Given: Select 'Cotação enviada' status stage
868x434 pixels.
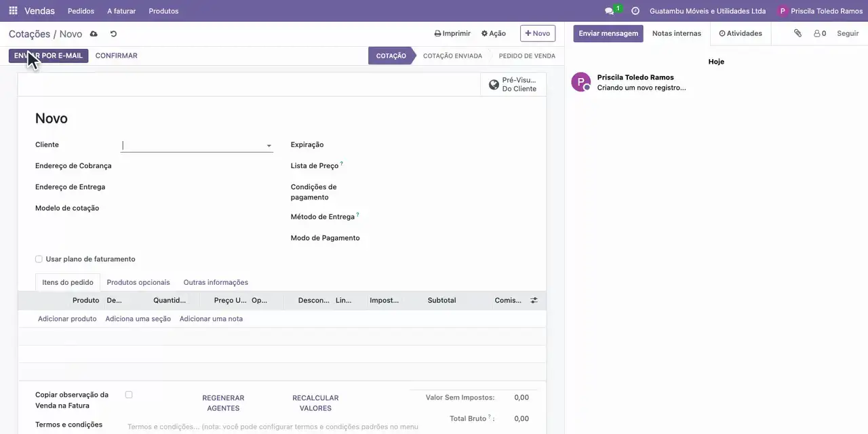Looking at the screenshot, I should click(x=452, y=56).
